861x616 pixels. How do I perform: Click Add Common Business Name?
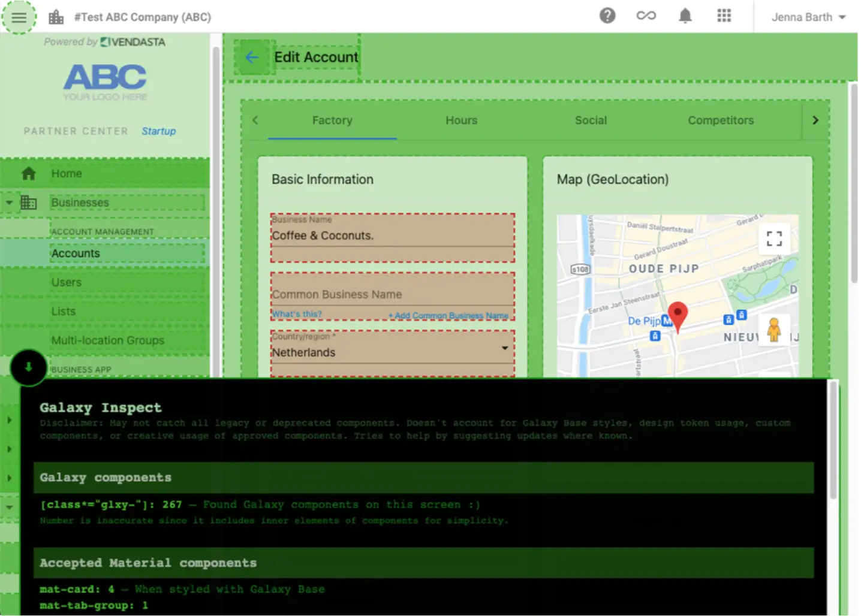coord(448,315)
